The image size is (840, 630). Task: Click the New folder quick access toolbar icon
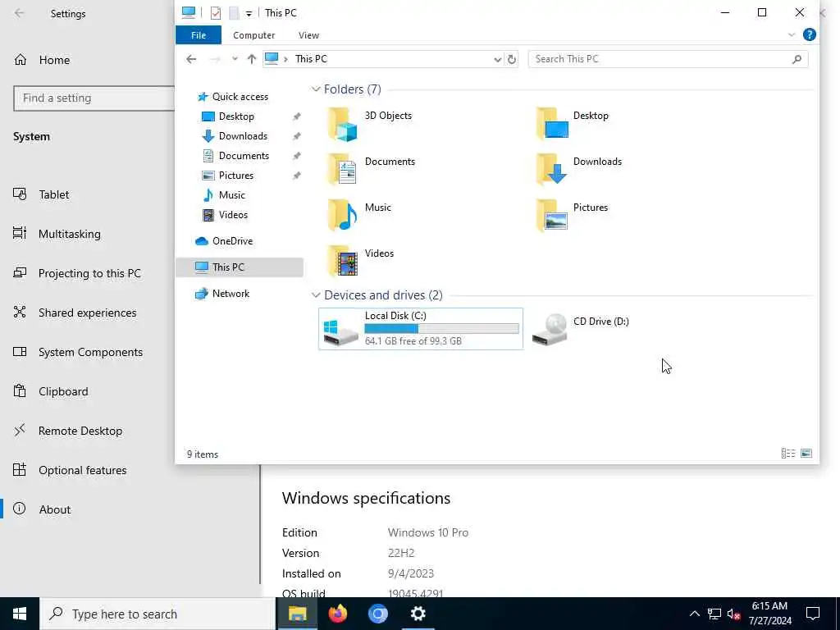[x=234, y=13]
